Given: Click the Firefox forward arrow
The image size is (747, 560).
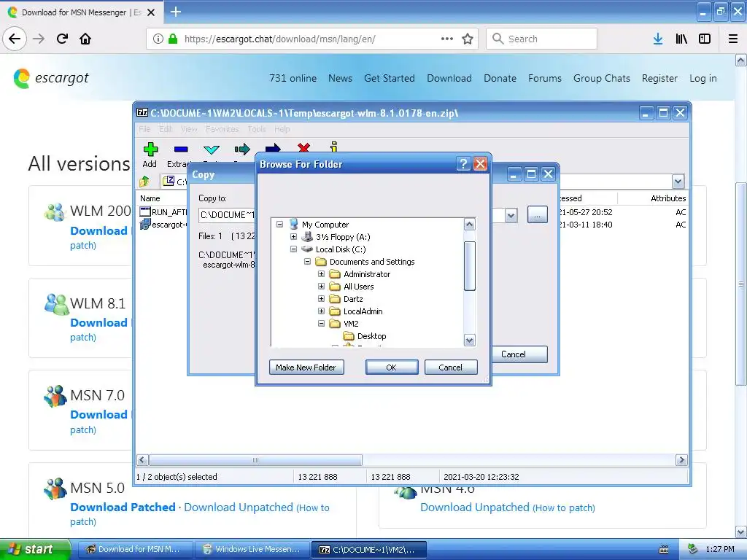Looking at the screenshot, I should 39,39.
